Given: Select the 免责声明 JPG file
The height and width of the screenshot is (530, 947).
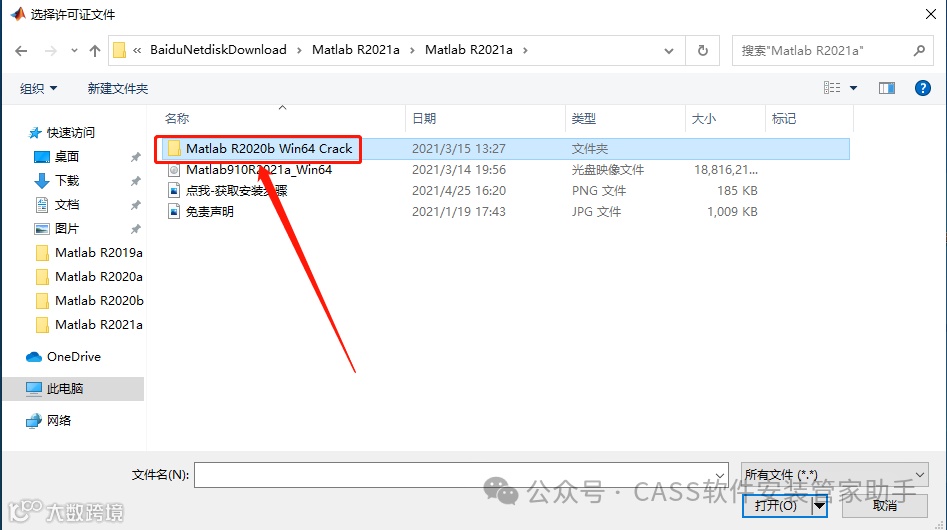Looking at the screenshot, I should [210, 212].
